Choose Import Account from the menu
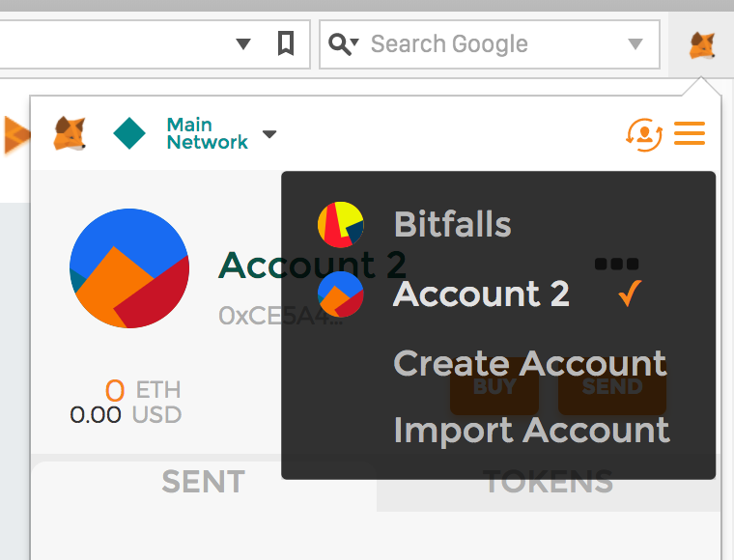The image size is (734, 560). (x=531, y=430)
